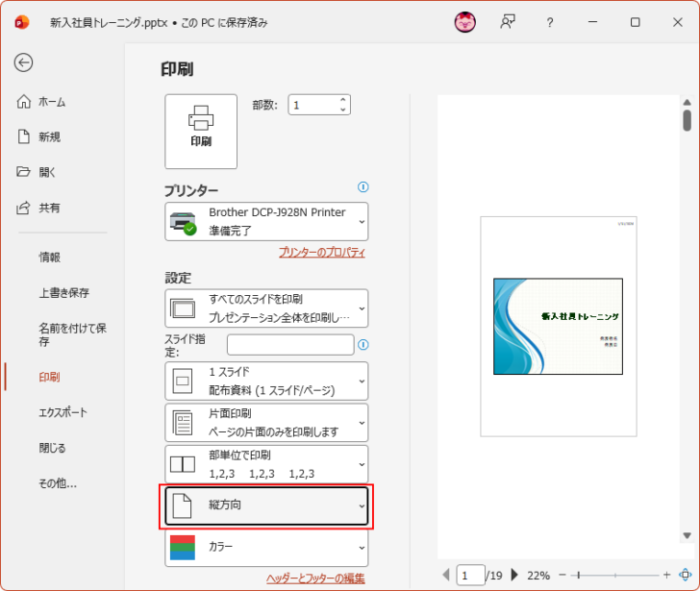Image resolution: width=700 pixels, height=591 pixels.
Task: Select 印刷 in the sidebar
Action: pos(49,378)
